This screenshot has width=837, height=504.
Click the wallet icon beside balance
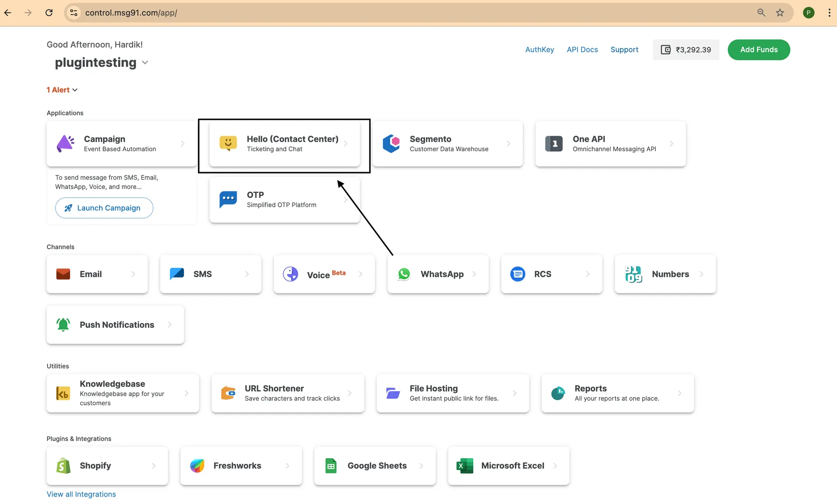(666, 49)
